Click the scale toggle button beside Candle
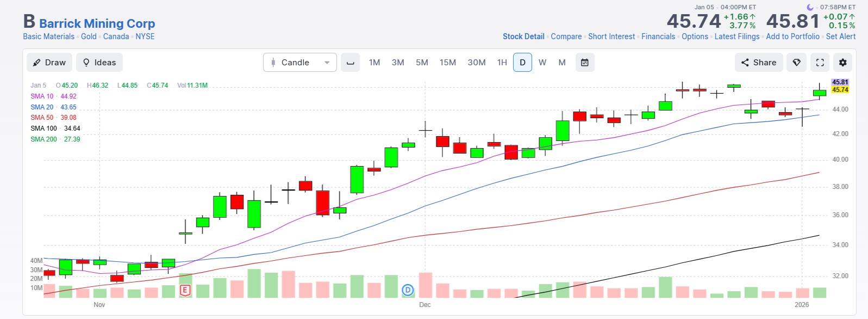 (351, 63)
